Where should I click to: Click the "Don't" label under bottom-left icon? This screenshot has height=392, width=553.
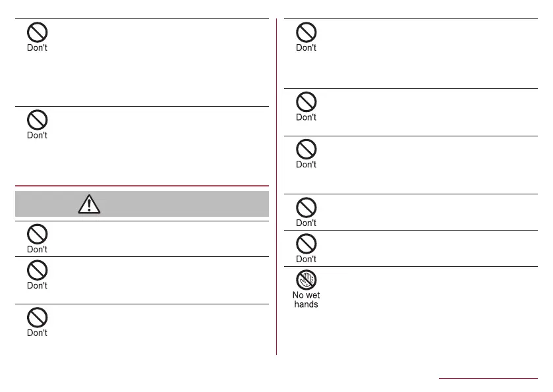[37, 333]
